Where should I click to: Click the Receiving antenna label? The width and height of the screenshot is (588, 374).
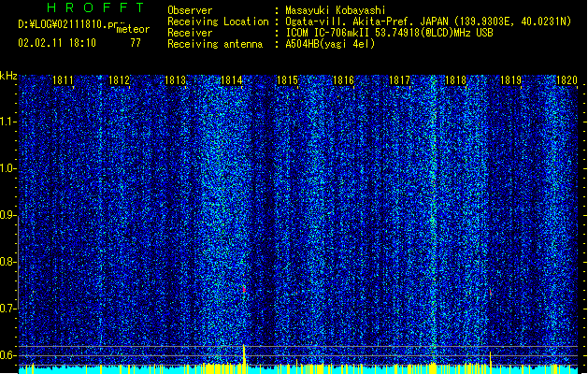coord(215,44)
